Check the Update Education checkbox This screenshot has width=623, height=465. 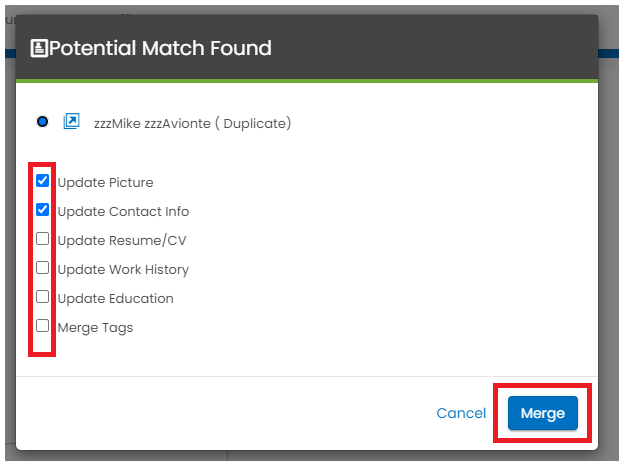(43, 297)
